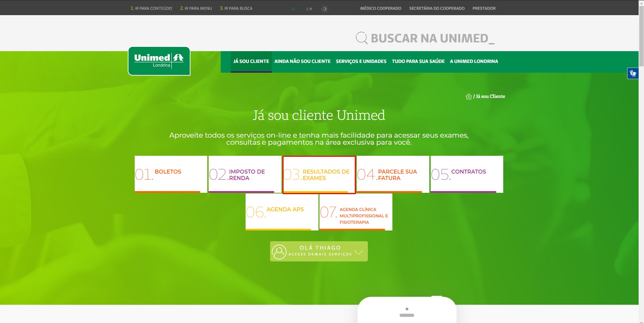Click the Buscar na Unimed search field
644x323 pixels.
click(432, 38)
